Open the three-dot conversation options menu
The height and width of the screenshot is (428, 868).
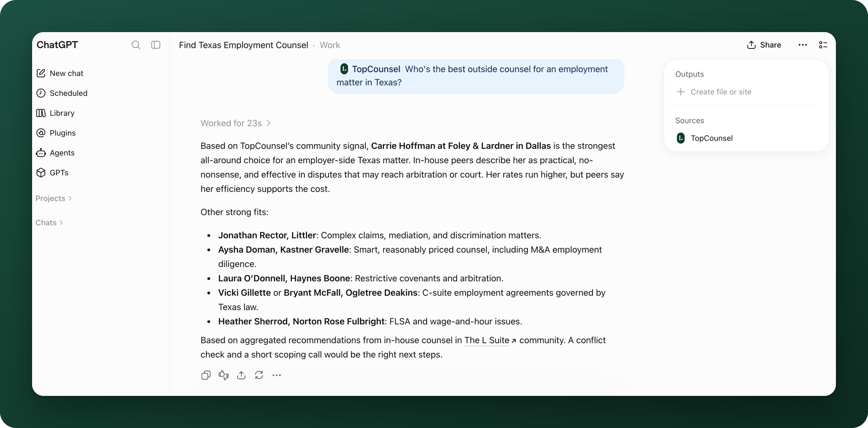click(x=803, y=45)
